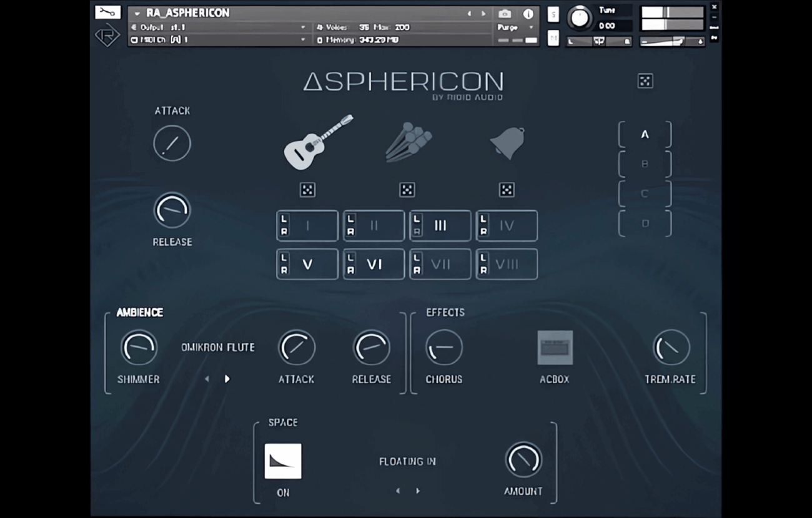Image resolution: width=812 pixels, height=518 pixels.
Task: Adjust the space AMOUNT knob
Action: coord(523,461)
